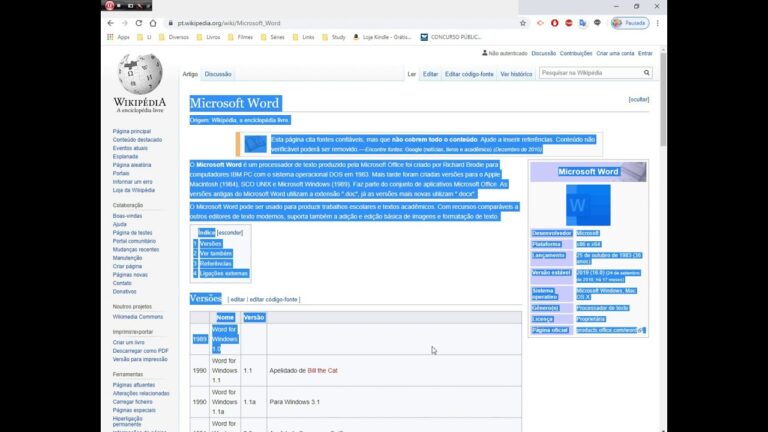Image resolution: width=768 pixels, height=432 pixels.
Task: Click editar código-fonte next to Versões
Action: [273, 299]
